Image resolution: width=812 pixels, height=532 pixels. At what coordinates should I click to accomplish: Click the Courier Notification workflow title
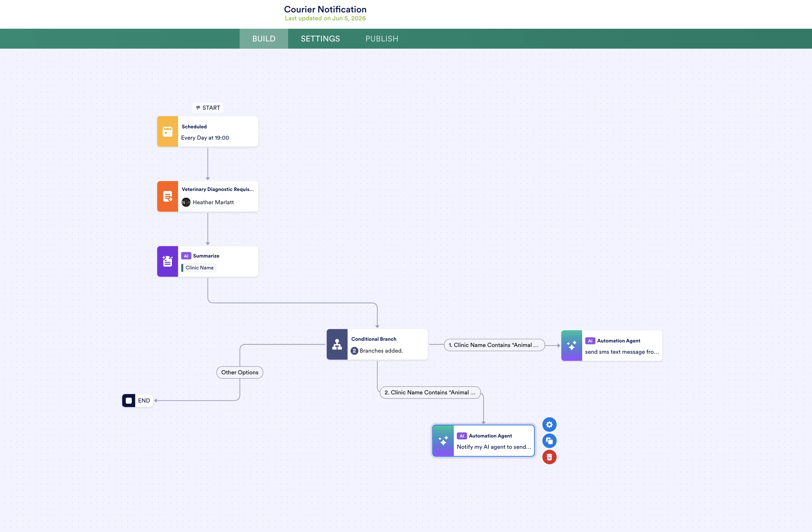click(x=325, y=9)
